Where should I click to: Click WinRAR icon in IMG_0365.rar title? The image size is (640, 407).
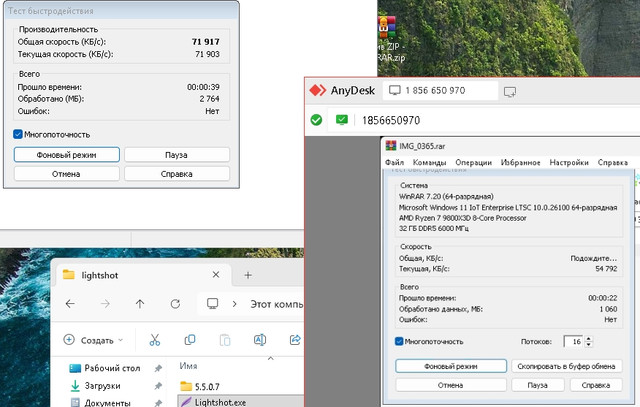coord(391,146)
